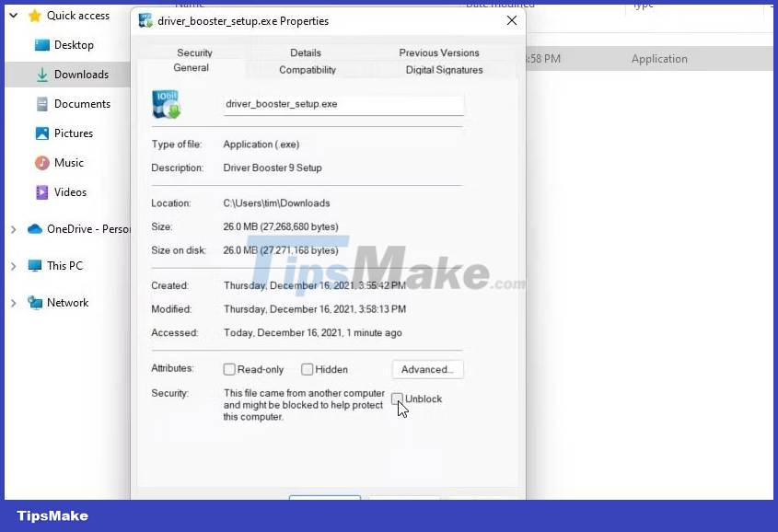Select the Music folder icon
This screenshot has height=532, width=778.
(41, 162)
